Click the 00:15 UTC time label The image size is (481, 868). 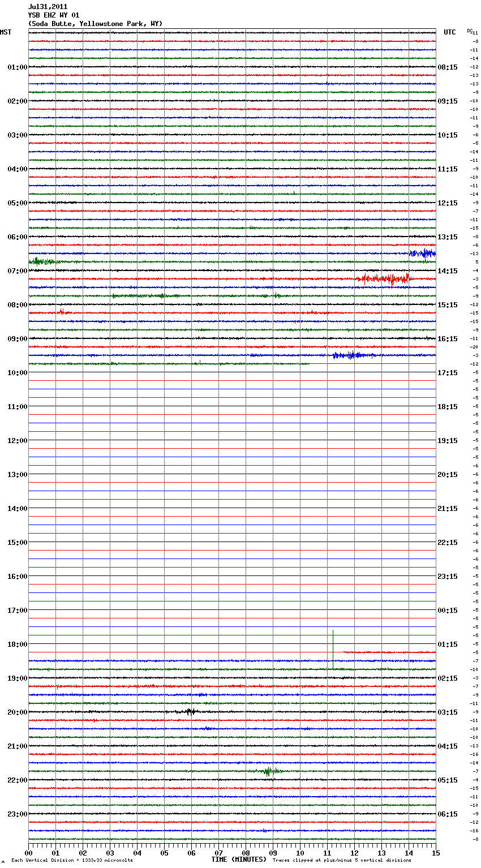click(448, 611)
